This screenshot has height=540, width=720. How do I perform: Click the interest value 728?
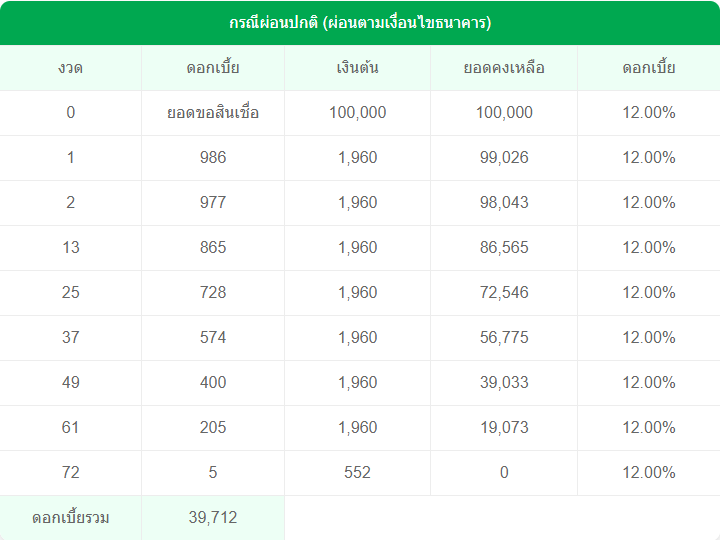point(213,293)
